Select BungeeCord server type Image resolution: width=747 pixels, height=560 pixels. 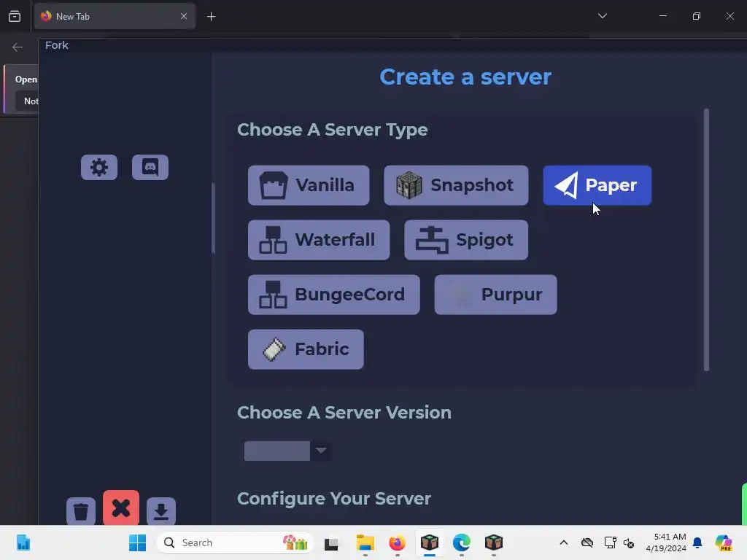[334, 295]
